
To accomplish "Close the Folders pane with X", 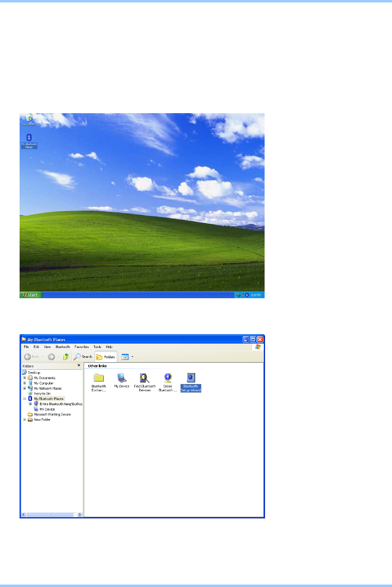I will pos(79,366).
